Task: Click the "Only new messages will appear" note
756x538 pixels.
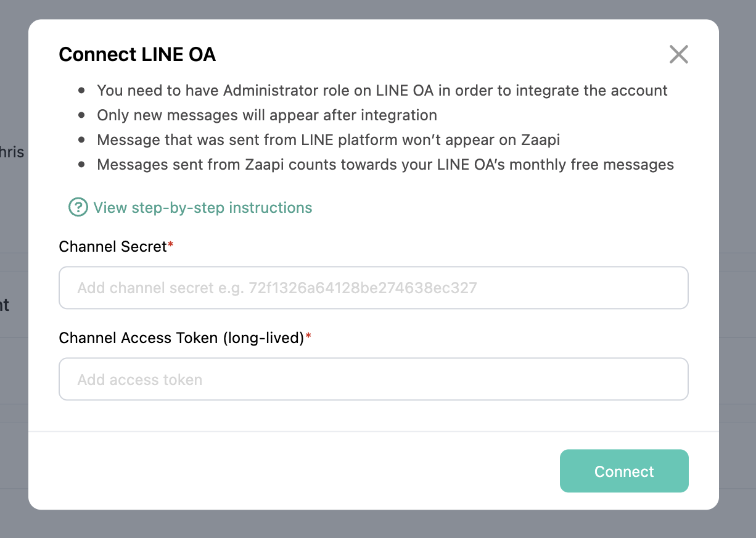Action: (266, 115)
